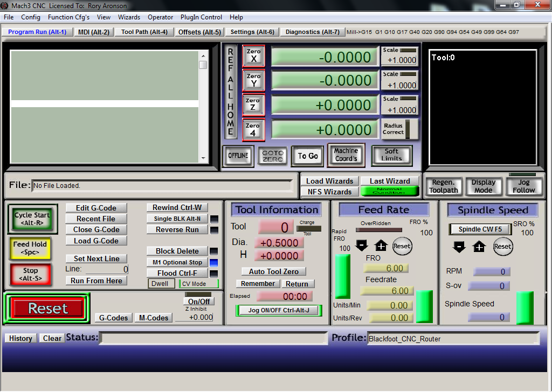Image resolution: width=552 pixels, height=392 pixels.
Task: Toggle Machine Coord's display
Action: coord(346,155)
